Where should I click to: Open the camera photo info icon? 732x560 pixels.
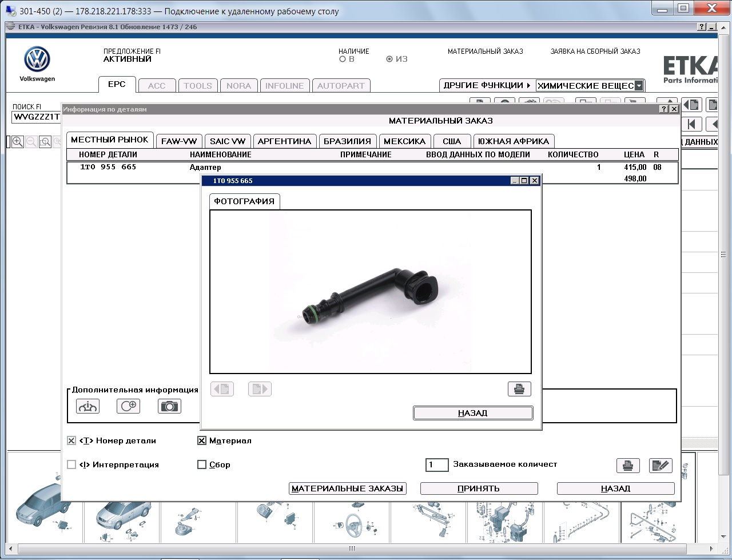(x=169, y=406)
